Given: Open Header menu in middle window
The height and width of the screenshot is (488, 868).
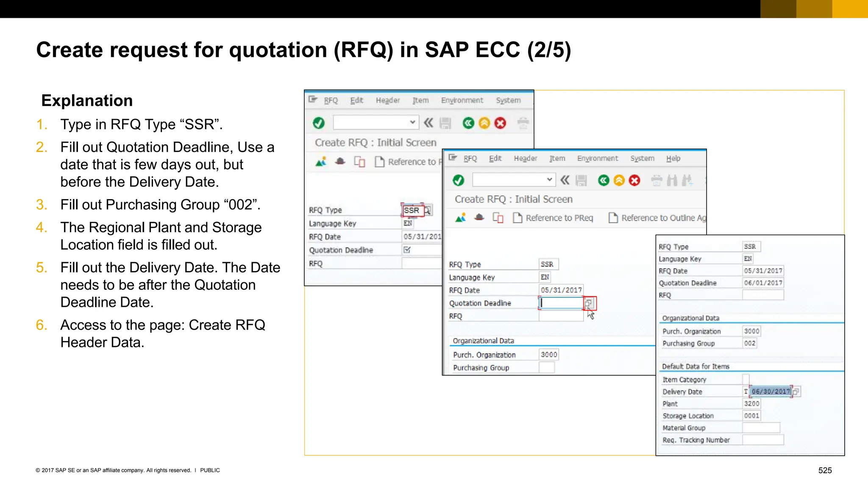Looking at the screenshot, I should (x=525, y=158).
